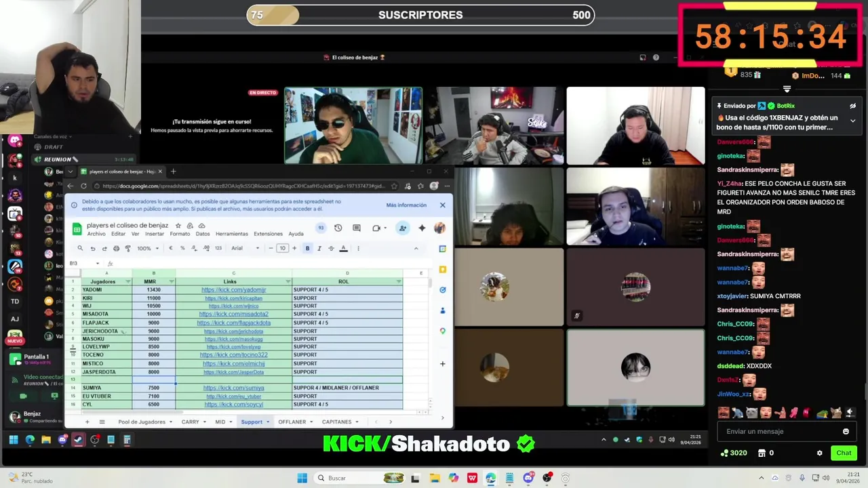The width and height of the screenshot is (868, 488).
Task: Open chat settings gear icon
Action: [819, 453]
